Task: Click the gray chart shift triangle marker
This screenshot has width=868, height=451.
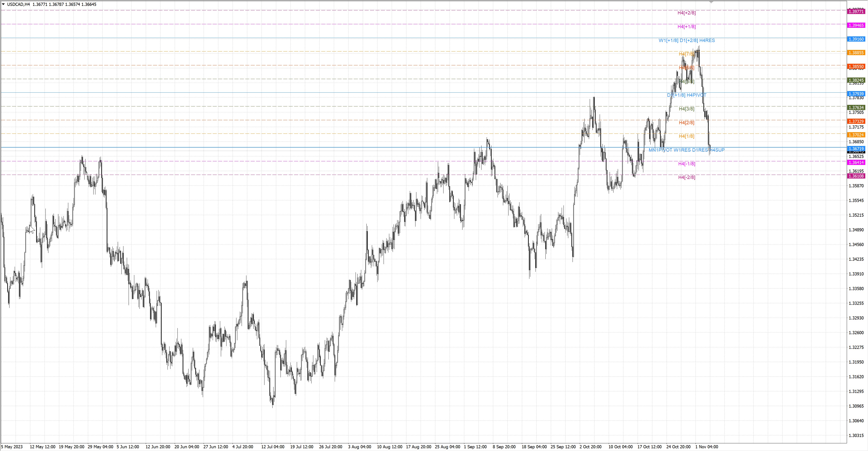Action: point(711,2)
